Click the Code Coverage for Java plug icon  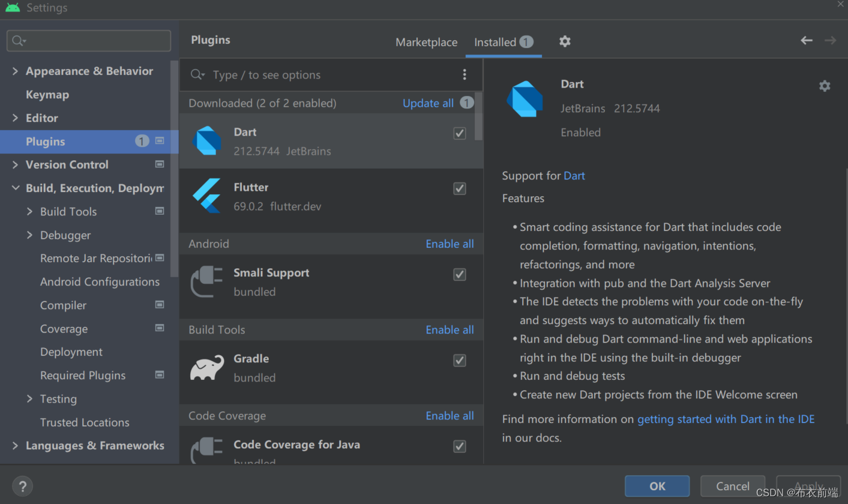(207, 451)
